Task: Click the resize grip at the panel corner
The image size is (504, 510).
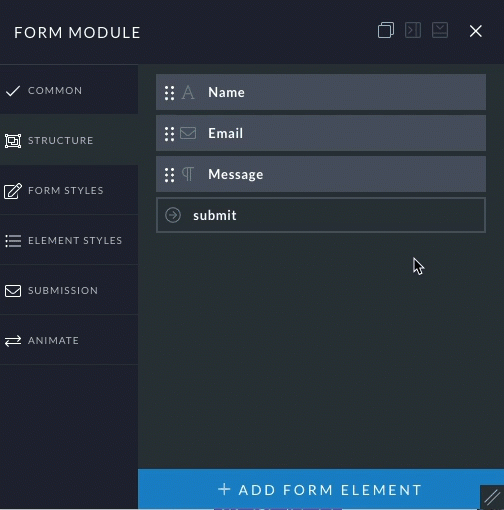Action: [492, 497]
